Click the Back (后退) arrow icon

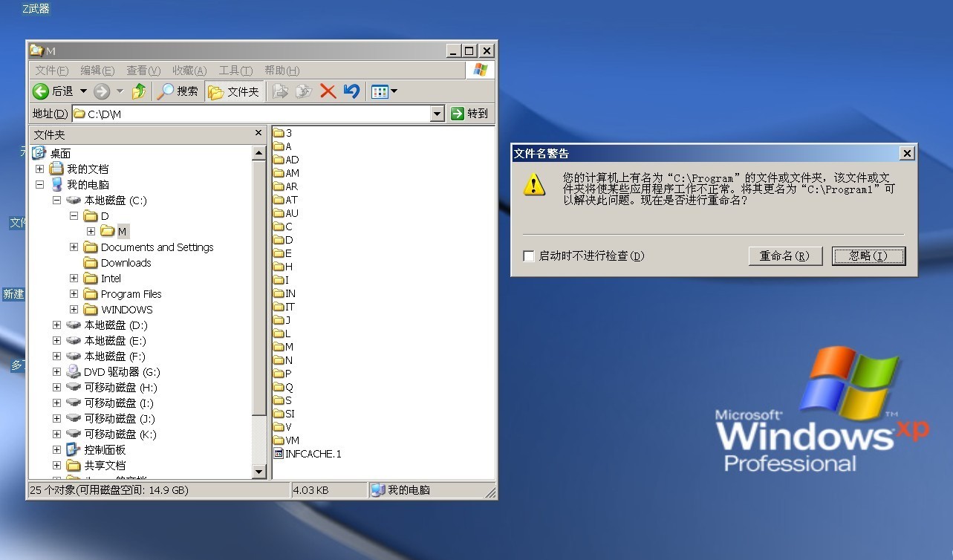click(x=41, y=91)
